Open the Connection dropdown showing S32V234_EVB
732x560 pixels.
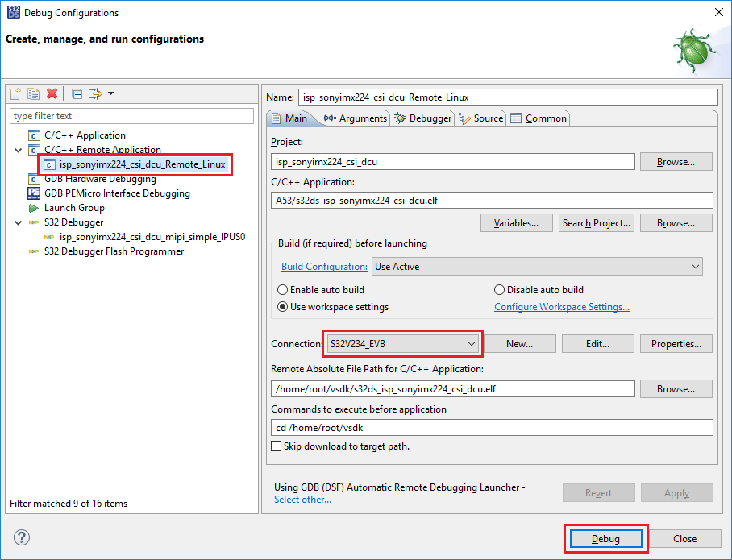click(403, 344)
